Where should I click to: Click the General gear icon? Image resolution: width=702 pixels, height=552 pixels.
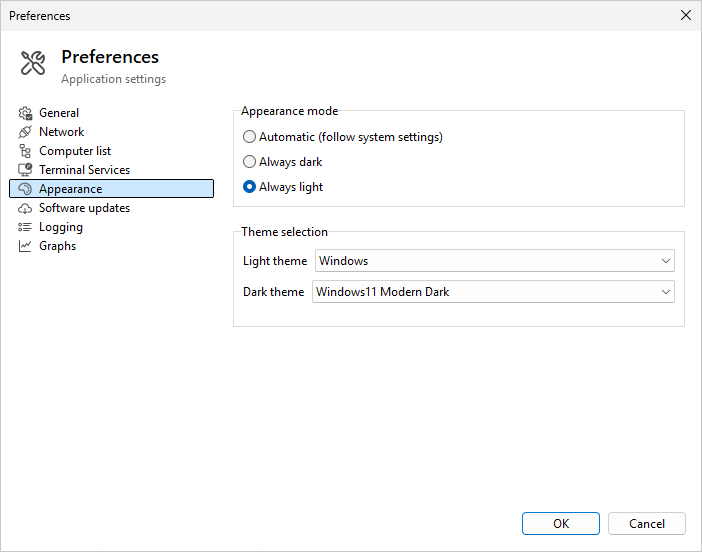tap(26, 113)
